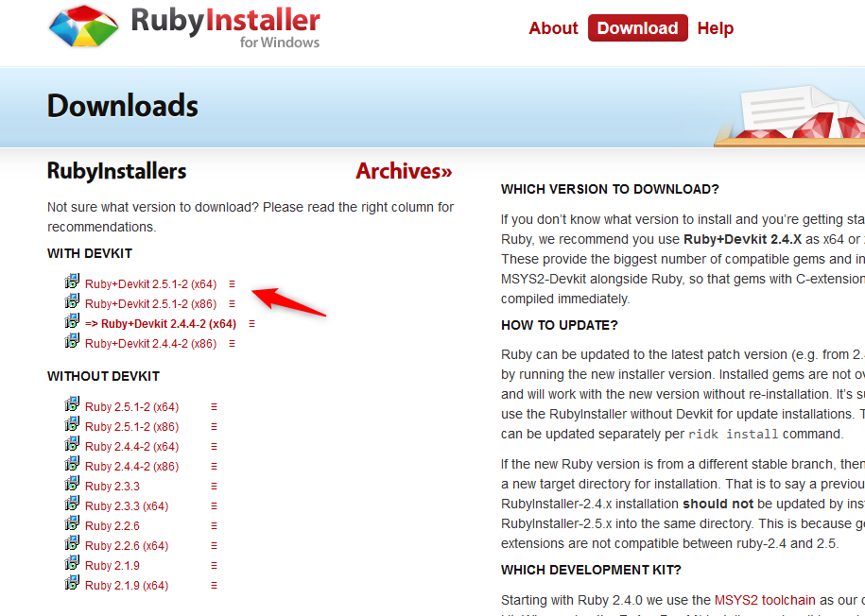Click installer icon beside Ruby 2.2.6
The width and height of the screenshot is (865, 616).
72,524
